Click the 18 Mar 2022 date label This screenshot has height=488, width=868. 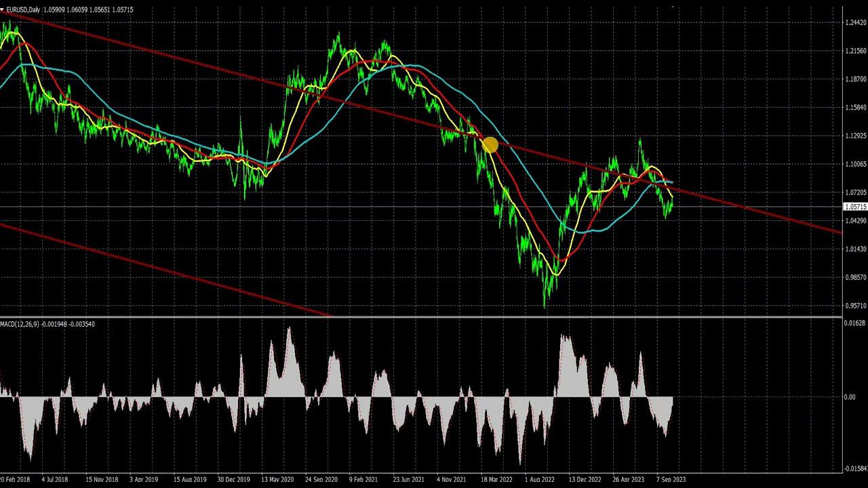click(496, 480)
